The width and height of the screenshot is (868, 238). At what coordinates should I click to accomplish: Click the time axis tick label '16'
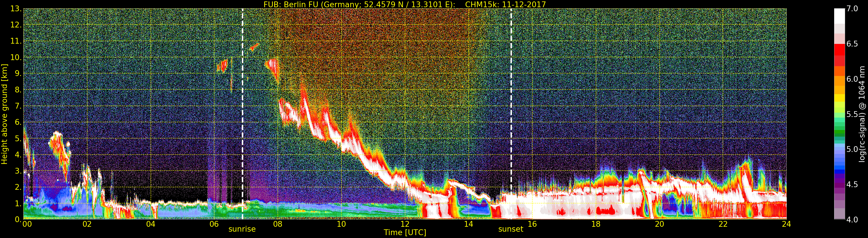coord(532,224)
